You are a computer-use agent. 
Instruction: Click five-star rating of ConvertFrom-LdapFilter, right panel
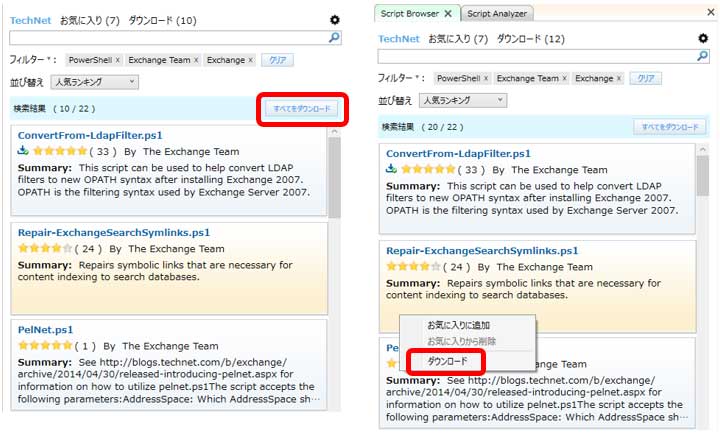click(428, 169)
